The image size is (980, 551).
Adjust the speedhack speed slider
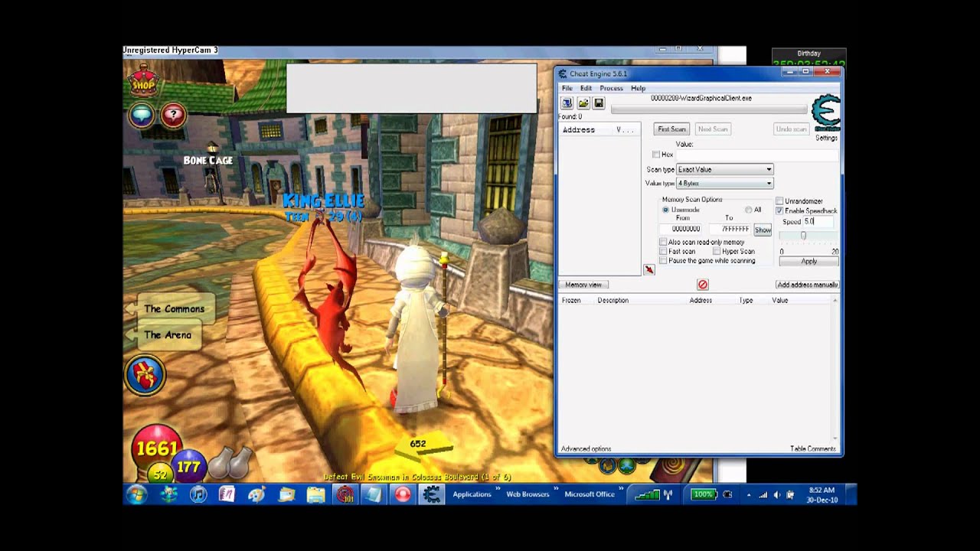(x=803, y=236)
